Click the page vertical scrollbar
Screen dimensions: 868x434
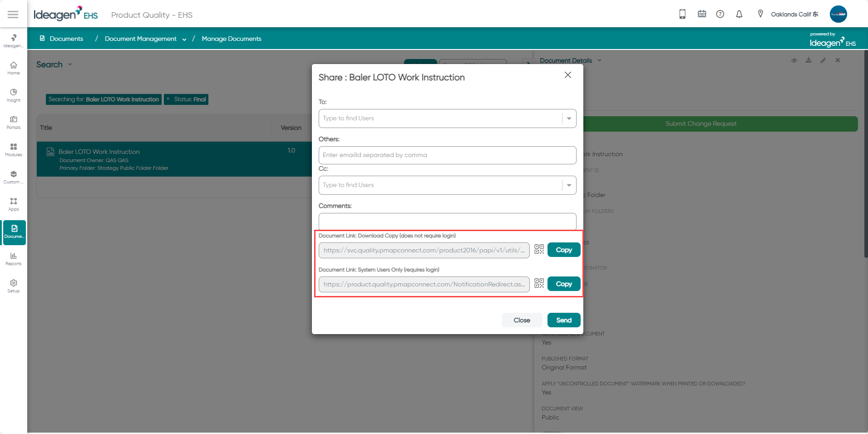click(866, 154)
